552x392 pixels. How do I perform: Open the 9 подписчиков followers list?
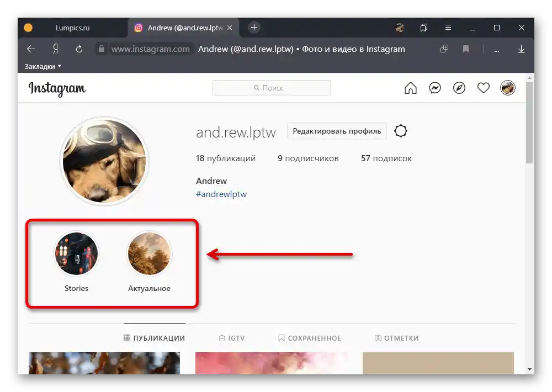coord(308,158)
